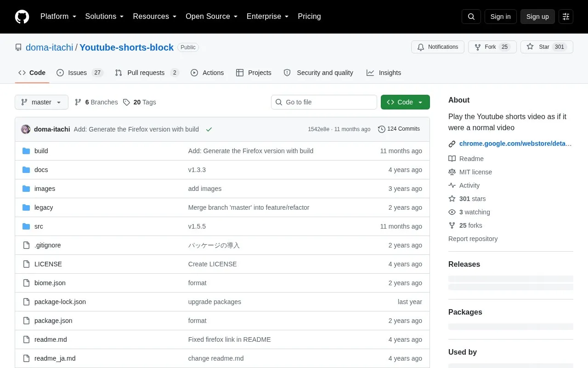Switch to the Pull requests tab
This screenshot has height=368, width=588.
(147, 73)
